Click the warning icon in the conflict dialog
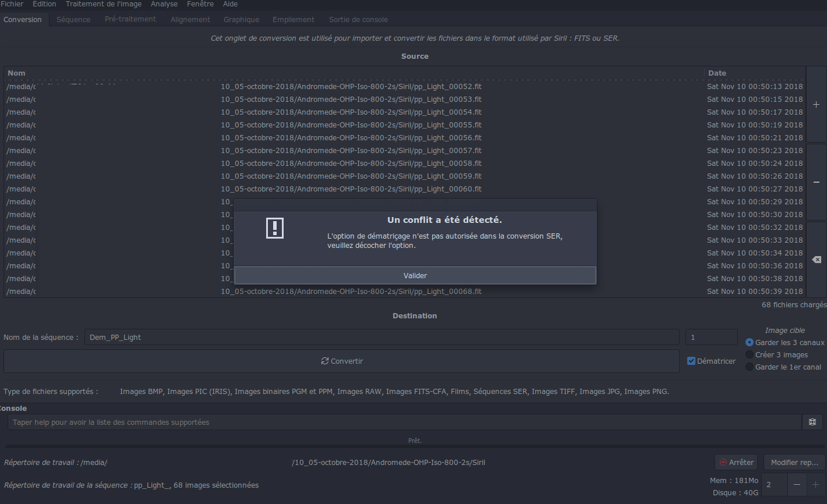This screenshot has height=504, width=827. [275, 228]
